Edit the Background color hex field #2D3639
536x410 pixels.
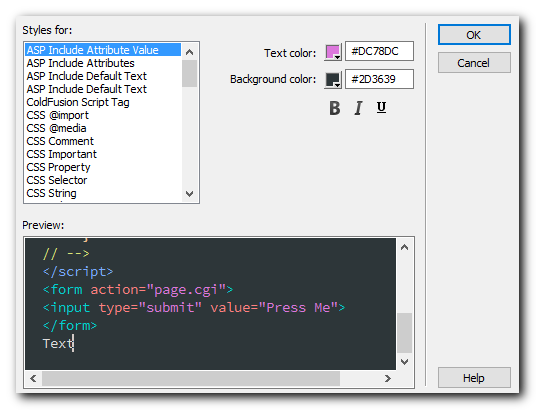pyautogui.click(x=379, y=79)
